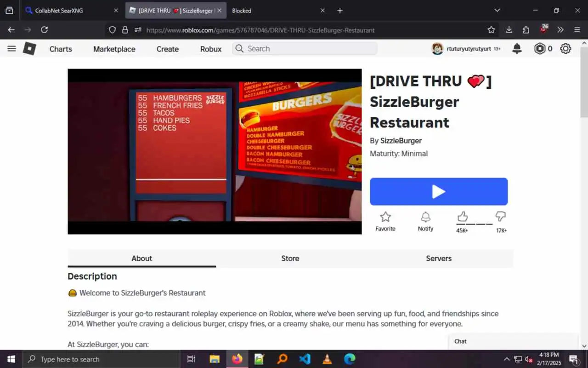Click the game trailer thumbnail
The width and height of the screenshot is (588, 368).
[x=215, y=151]
